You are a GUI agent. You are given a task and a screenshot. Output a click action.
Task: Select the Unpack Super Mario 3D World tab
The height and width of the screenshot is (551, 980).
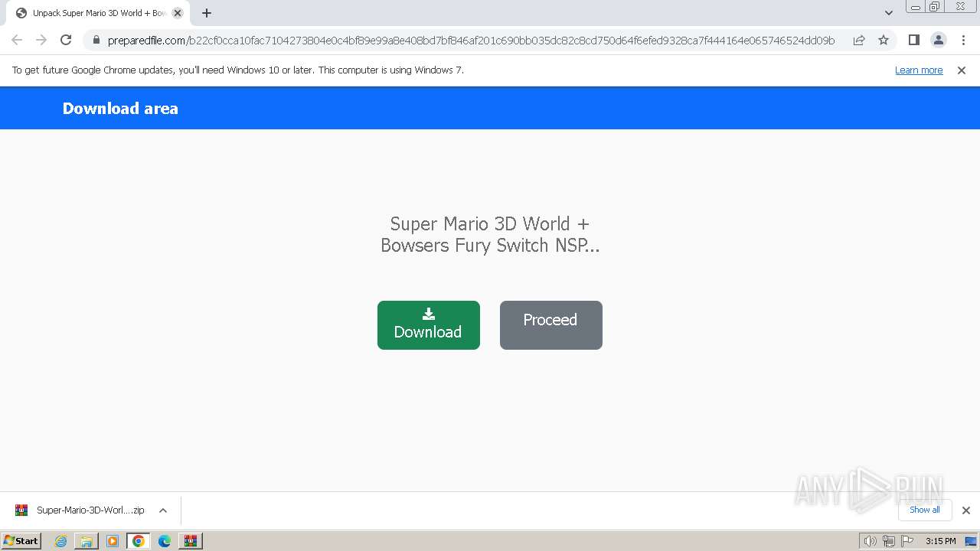pos(97,13)
